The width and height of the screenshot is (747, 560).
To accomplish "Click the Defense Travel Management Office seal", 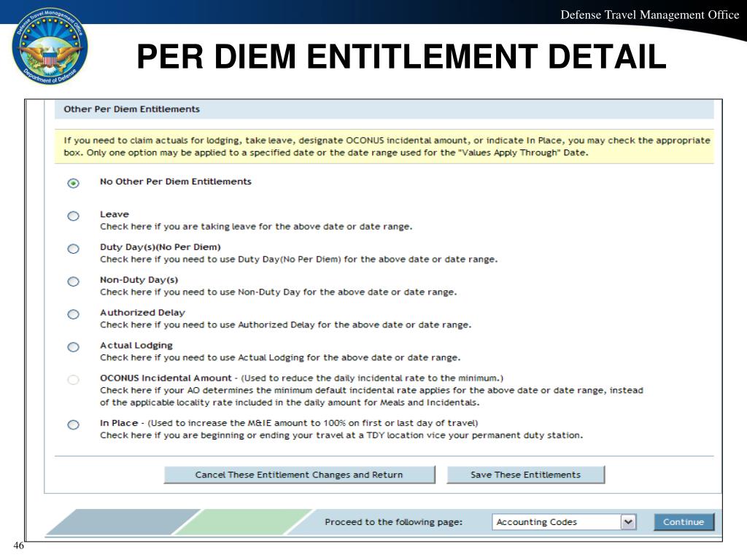I will (50, 46).
